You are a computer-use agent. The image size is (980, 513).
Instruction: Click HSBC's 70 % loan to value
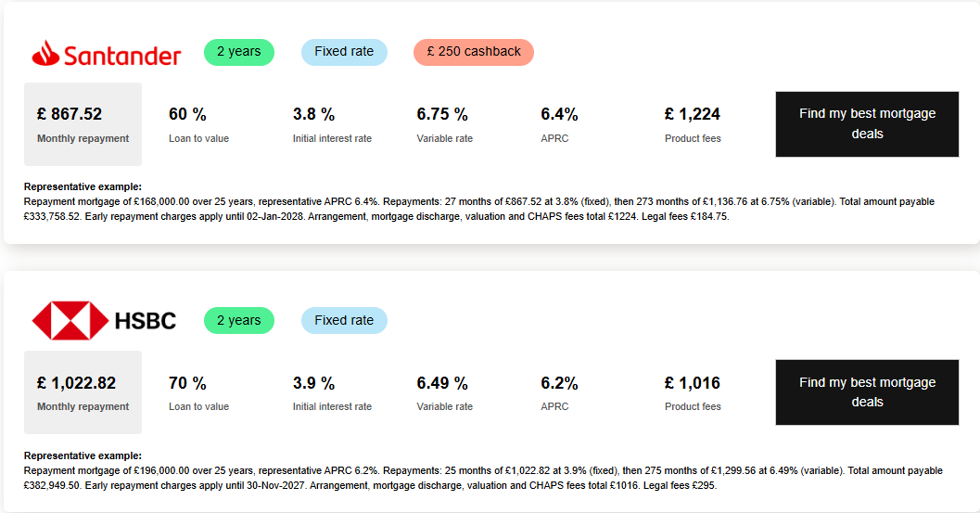coord(188,384)
